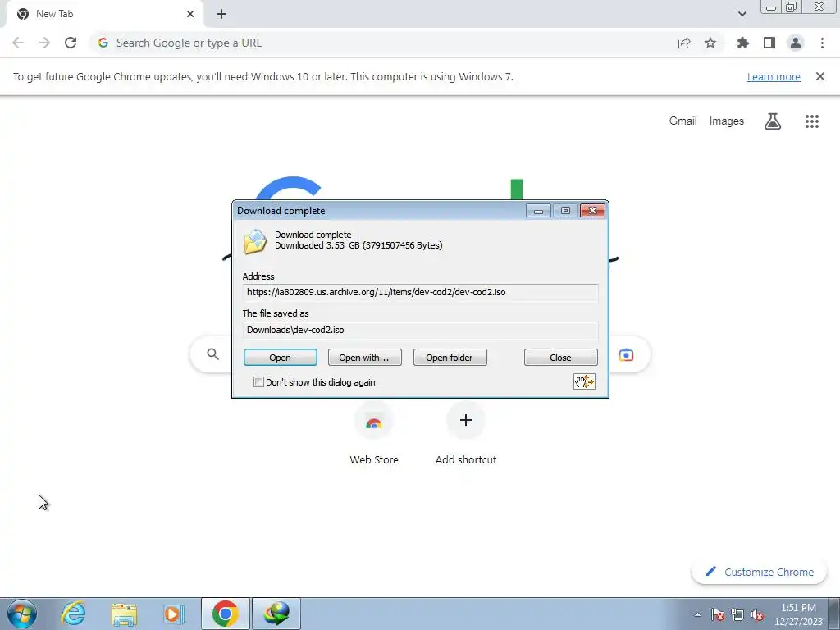The width and height of the screenshot is (840, 630).
Task: Click the Open button in dialog
Action: point(281,358)
